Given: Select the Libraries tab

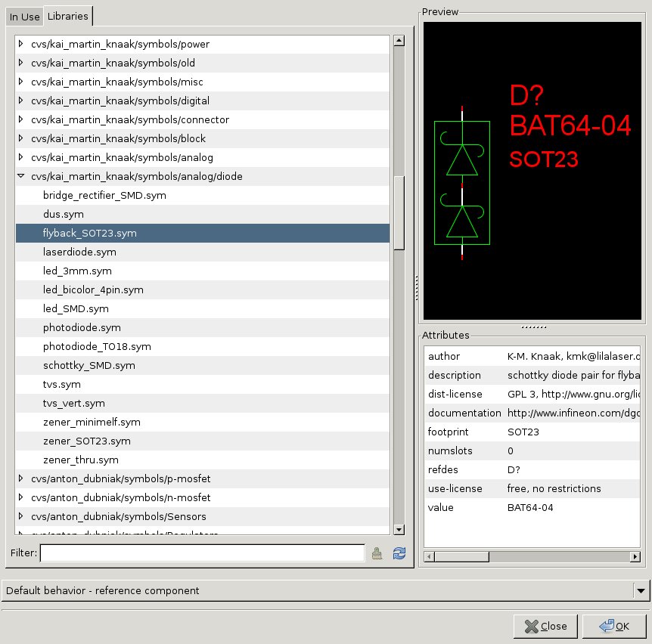Looking at the screenshot, I should [67, 16].
